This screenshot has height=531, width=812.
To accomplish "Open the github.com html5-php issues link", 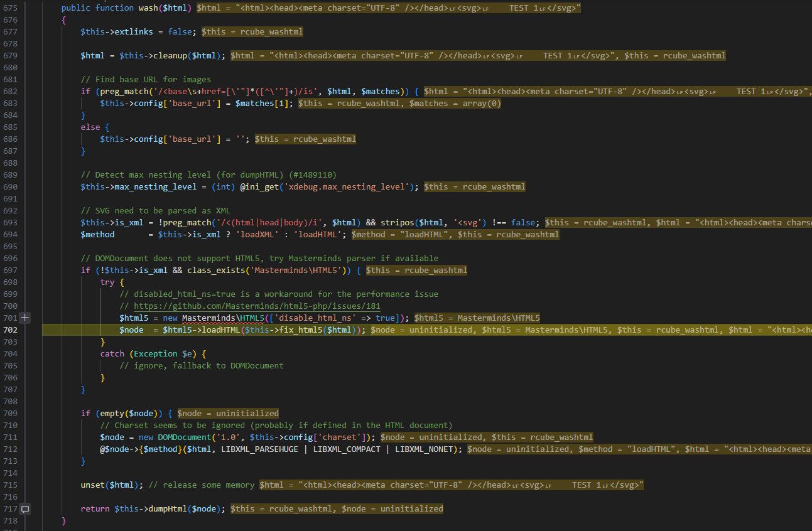I will [257, 306].
